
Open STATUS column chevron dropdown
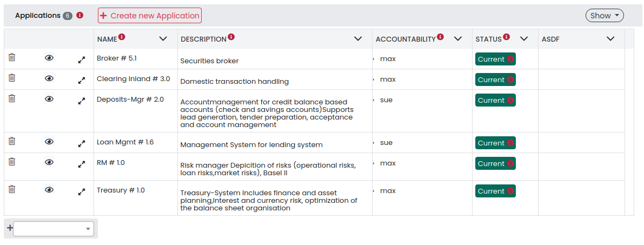point(523,38)
